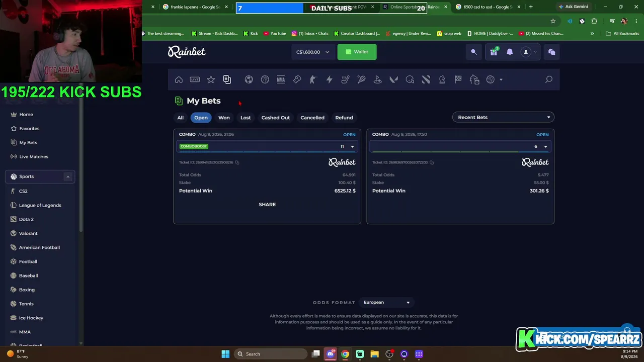Switch to frankie lapenna Google tab
644x362 pixels.
click(195, 7)
